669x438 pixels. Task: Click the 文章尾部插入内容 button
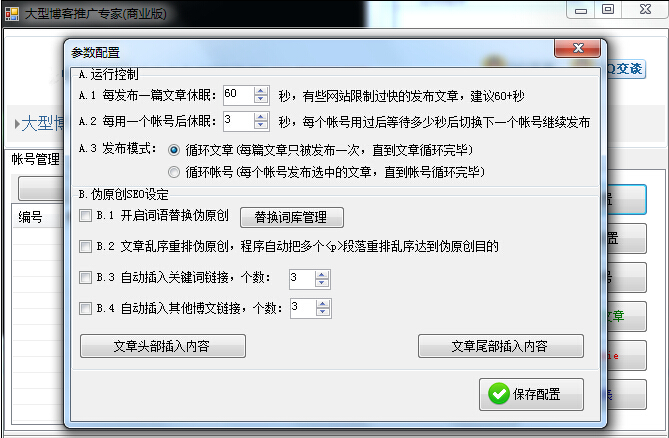coord(500,346)
